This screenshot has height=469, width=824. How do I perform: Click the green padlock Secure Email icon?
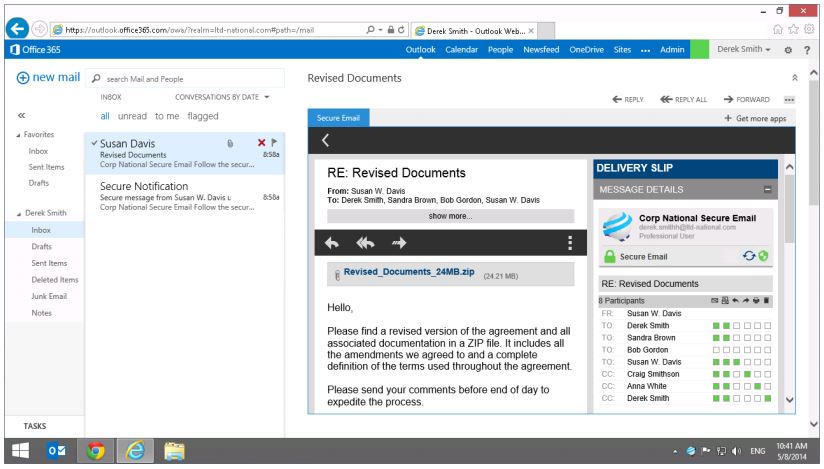tap(610, 256)
